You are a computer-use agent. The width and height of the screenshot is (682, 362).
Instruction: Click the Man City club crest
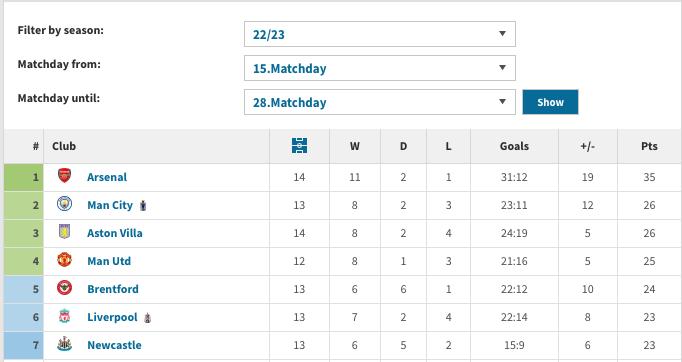tap(64, 204)
